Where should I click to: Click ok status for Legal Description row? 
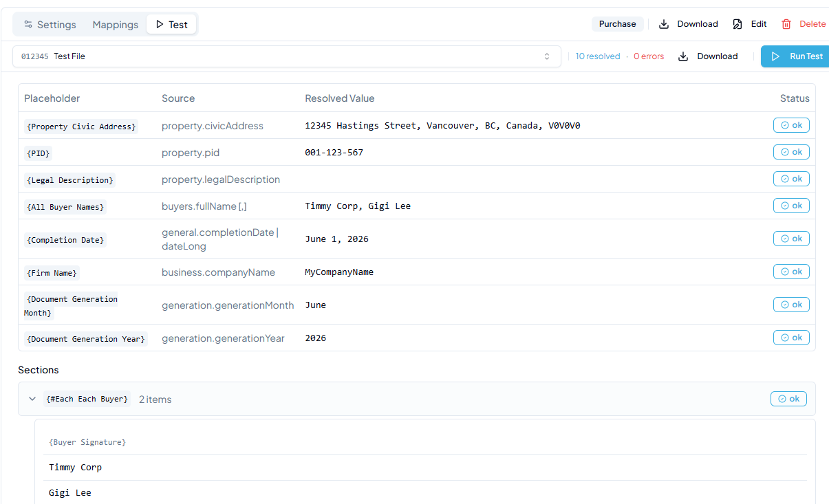coord(791,179)
